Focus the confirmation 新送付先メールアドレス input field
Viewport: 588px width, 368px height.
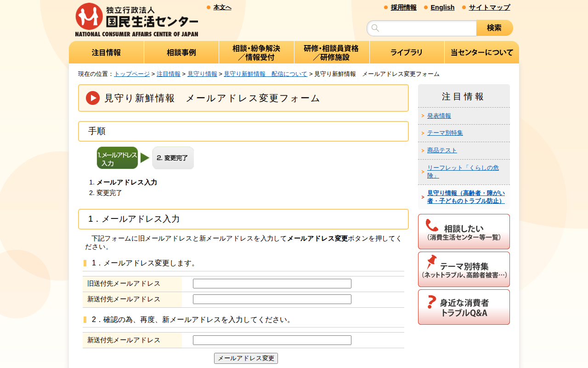(x=272, y=340)
